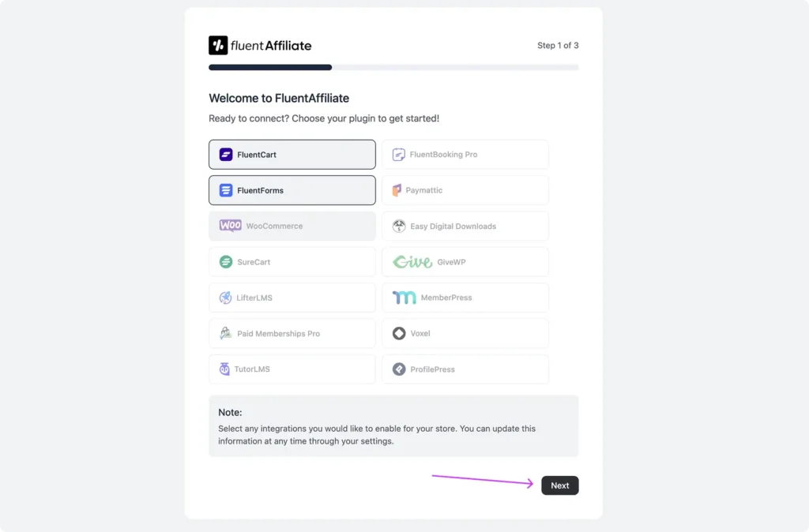Click the TutorLMS owl icon
This screenshot has width=809, height=532.
tap(227, 369)
